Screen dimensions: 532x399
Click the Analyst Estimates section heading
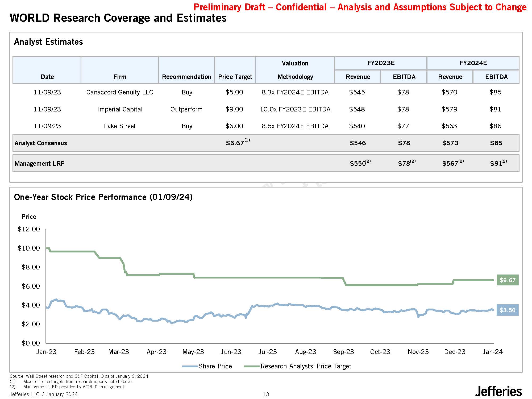click(48, 42)
